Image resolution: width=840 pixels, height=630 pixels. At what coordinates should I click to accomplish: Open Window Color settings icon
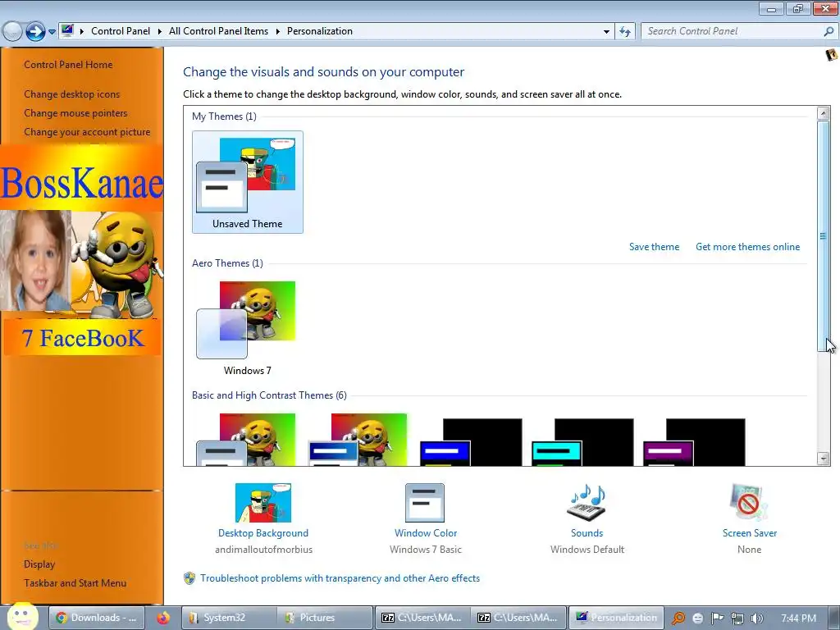tap(425, 503)
